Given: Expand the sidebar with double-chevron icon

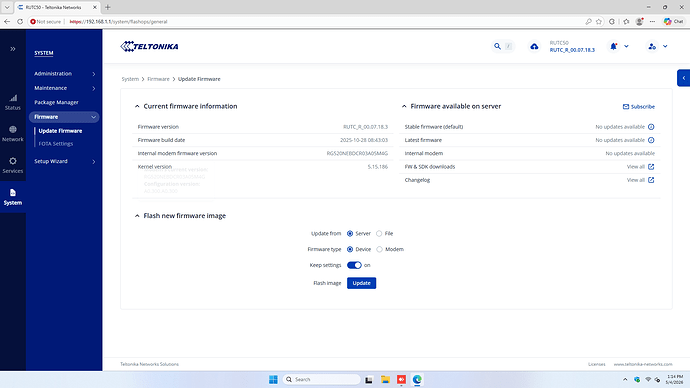Looking at the screenshot, I should [13, 49].
